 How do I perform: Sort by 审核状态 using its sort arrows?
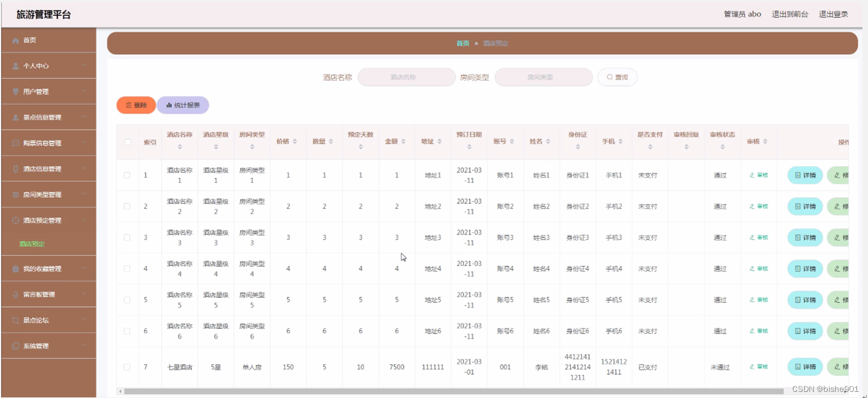point(723,147)
